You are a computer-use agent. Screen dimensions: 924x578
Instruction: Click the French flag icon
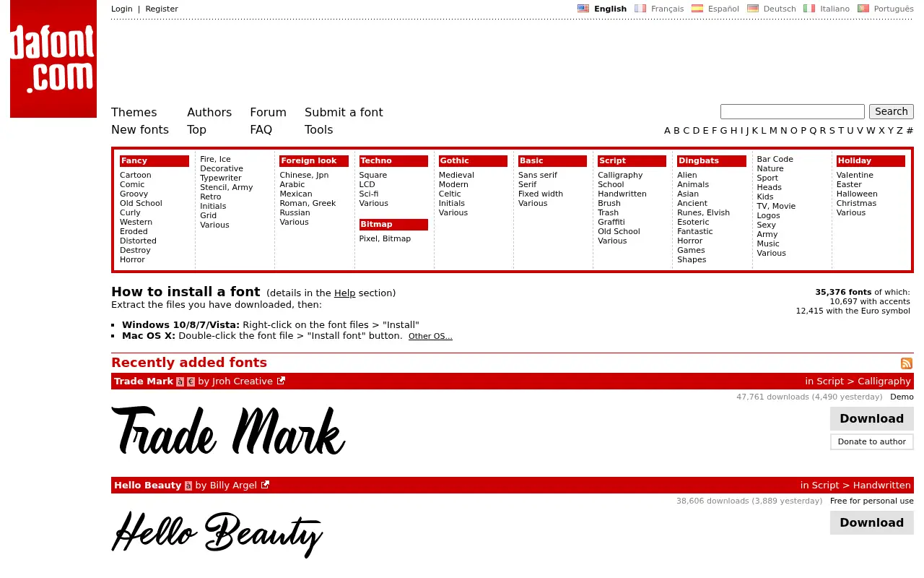[x=640, y=9]
